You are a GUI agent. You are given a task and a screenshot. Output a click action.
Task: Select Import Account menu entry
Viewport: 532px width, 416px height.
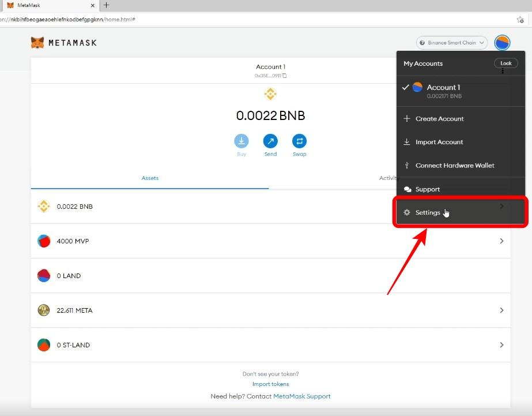461,142
